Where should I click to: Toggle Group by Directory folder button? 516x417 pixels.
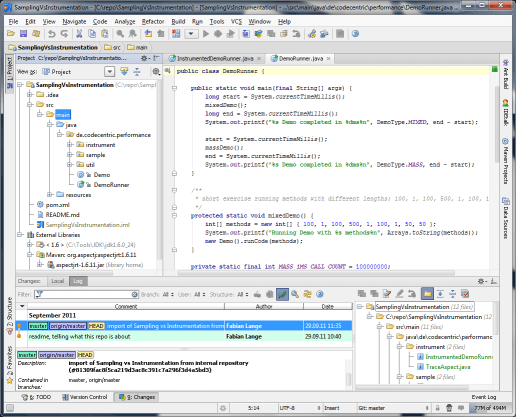click(x=427, y=294)
